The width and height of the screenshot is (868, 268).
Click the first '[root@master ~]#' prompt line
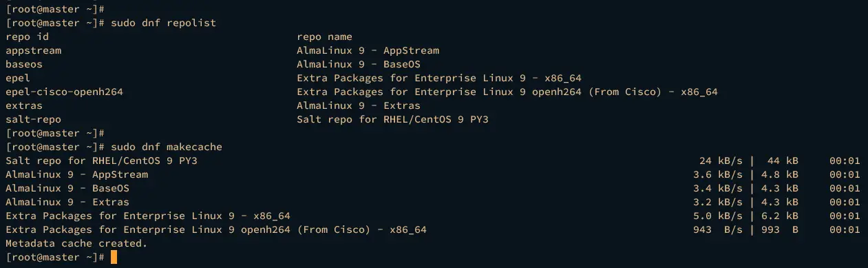coord(55,9)
